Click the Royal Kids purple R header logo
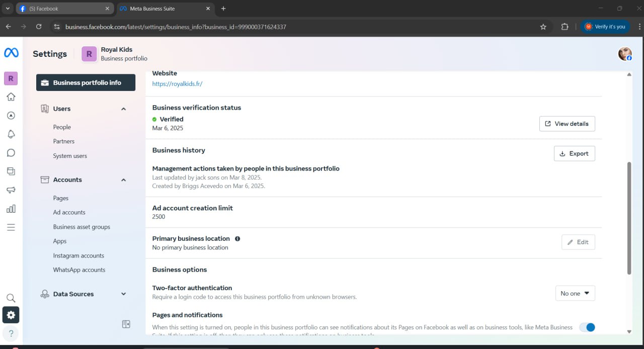 89,54
